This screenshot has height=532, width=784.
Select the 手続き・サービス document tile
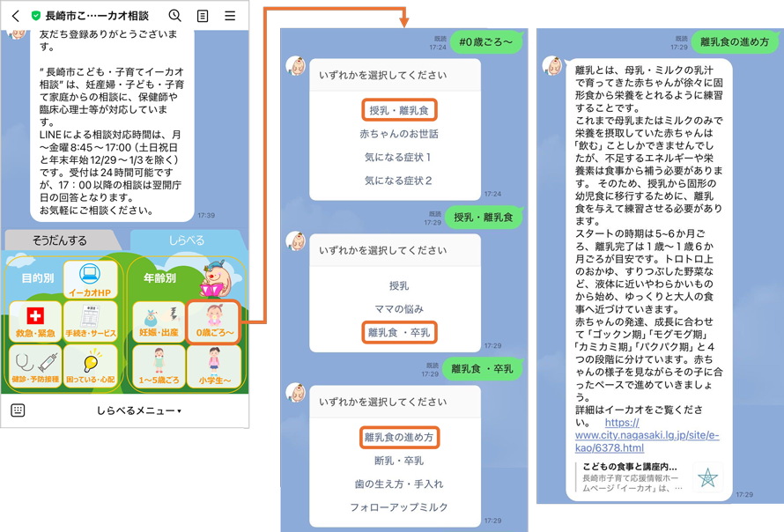point(91,321)
